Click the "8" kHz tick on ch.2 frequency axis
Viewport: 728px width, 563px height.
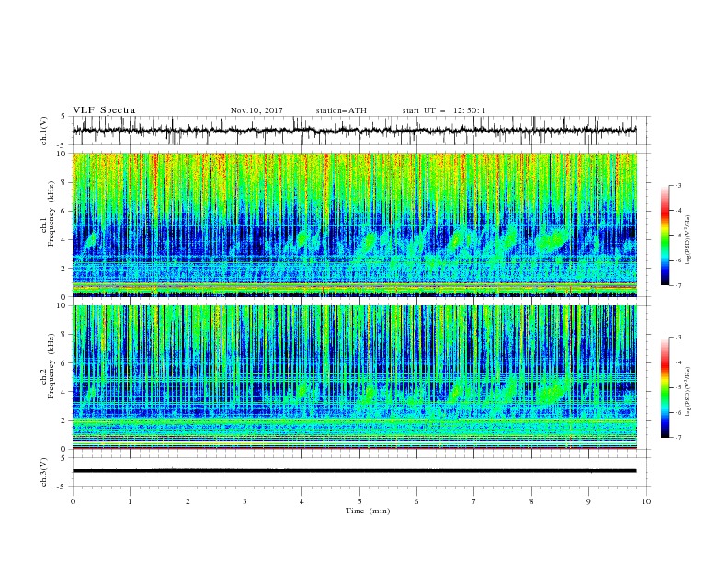(65, 335)
